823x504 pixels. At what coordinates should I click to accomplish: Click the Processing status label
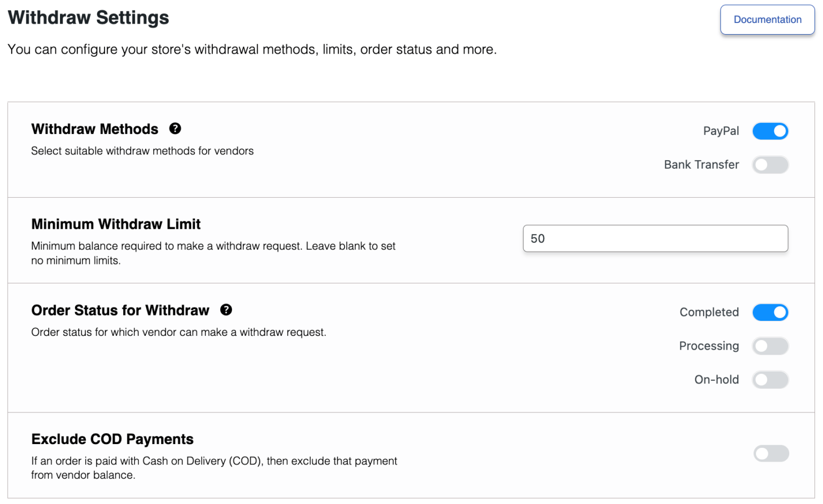(x=709, y=346)
